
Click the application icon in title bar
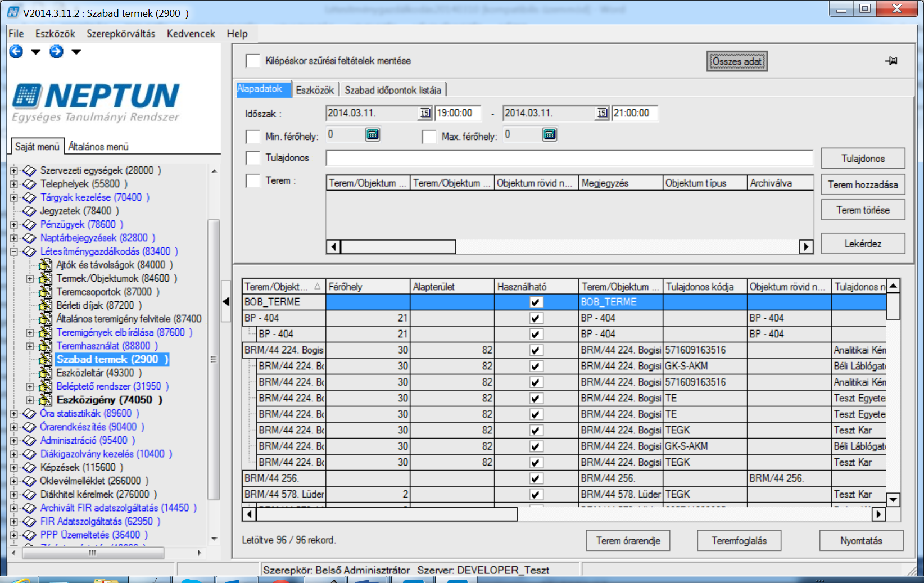click(12, 12)
